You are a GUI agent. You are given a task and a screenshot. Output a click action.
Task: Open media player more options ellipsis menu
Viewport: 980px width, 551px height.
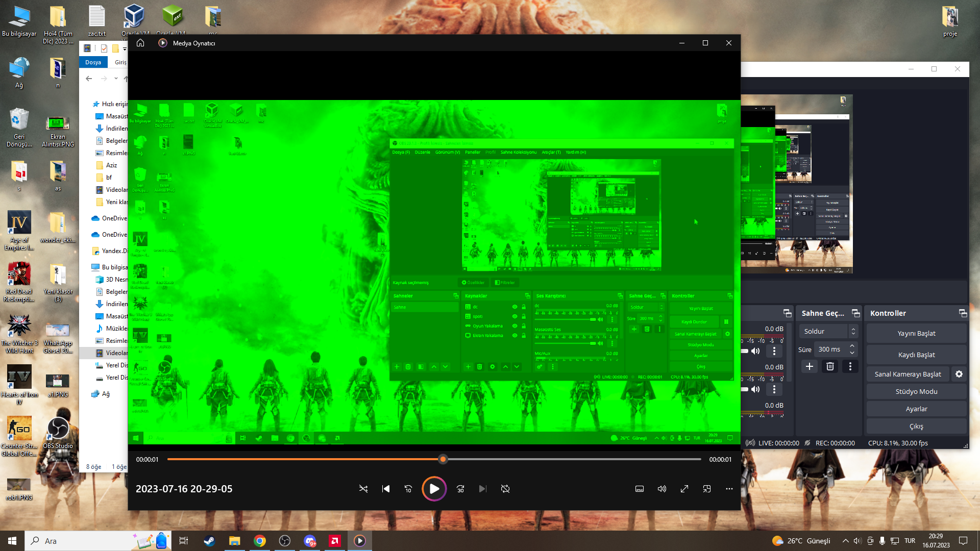pyautogui.click(x=729, y=489)
